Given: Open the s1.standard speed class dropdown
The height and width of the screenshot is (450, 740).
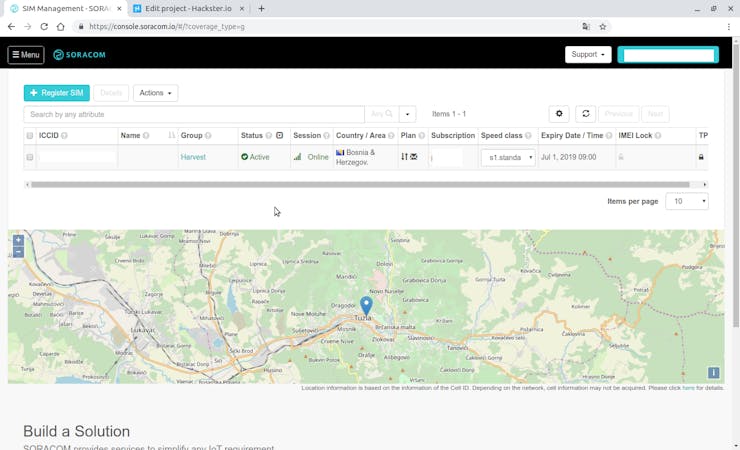Looking at the screenshot, I should [x=508, y=158].
